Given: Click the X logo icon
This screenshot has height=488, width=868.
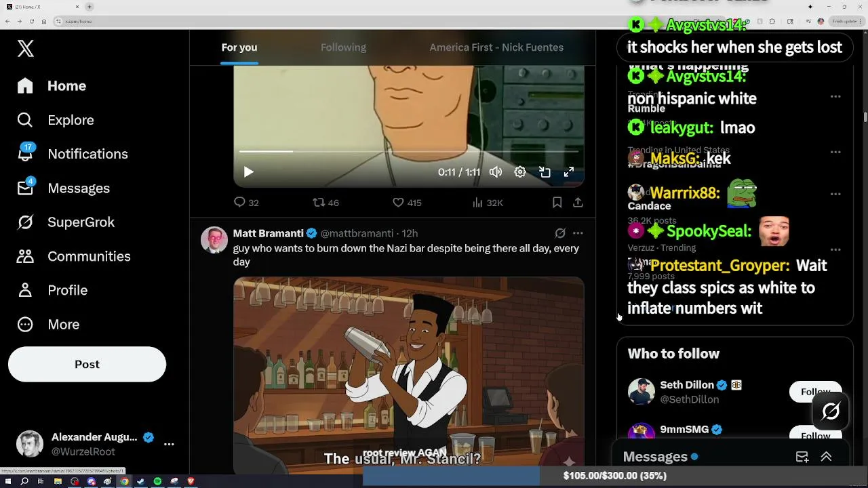Looking at the screenshot, I should point(26,48).
